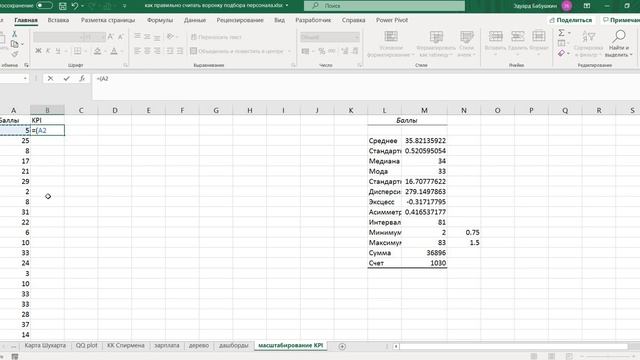Open Merge and Center dropdown arrow

point(289,51)
